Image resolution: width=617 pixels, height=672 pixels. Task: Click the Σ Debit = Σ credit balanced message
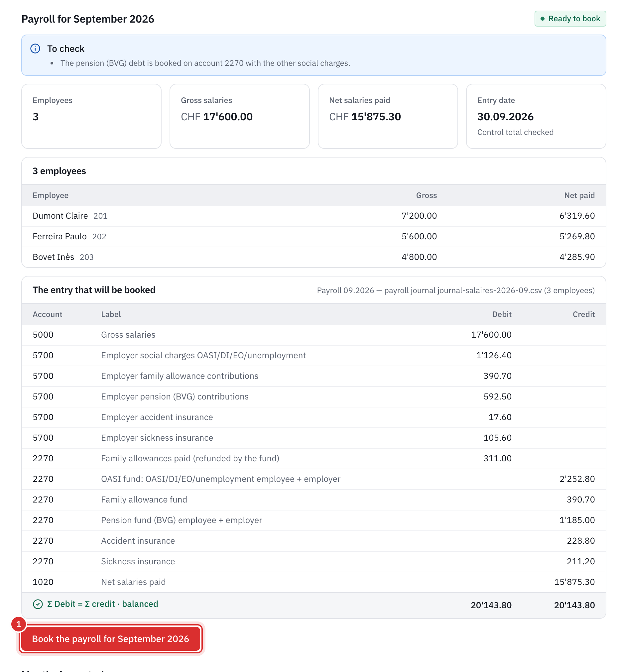tap(102, 604)
